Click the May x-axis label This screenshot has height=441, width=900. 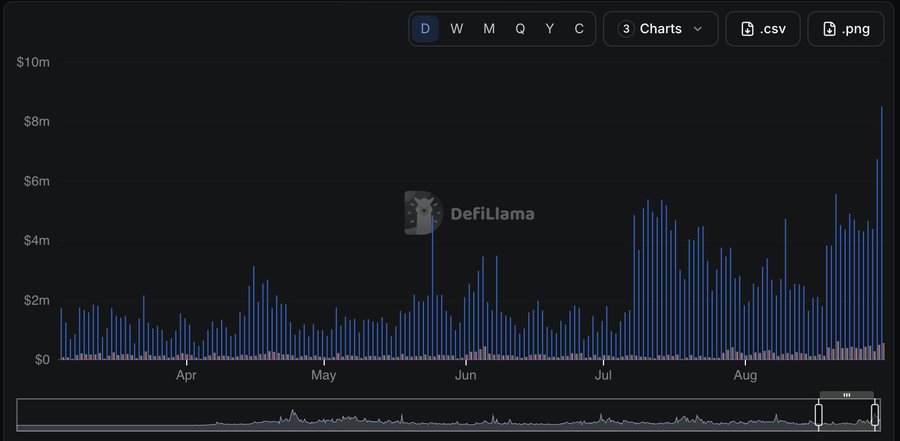click(324, 376)
